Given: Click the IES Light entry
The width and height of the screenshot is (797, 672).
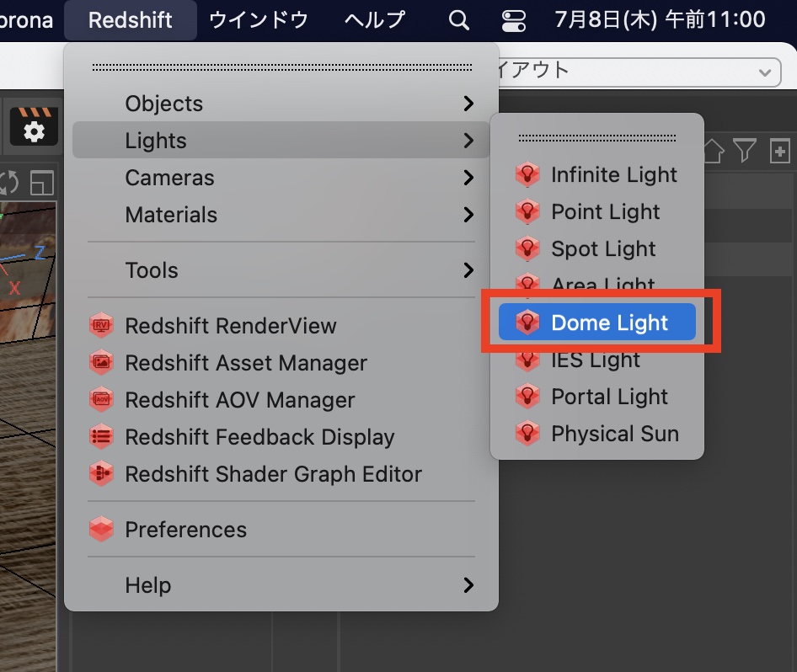Looking at the screenshot, I should (x=596, y=361).
